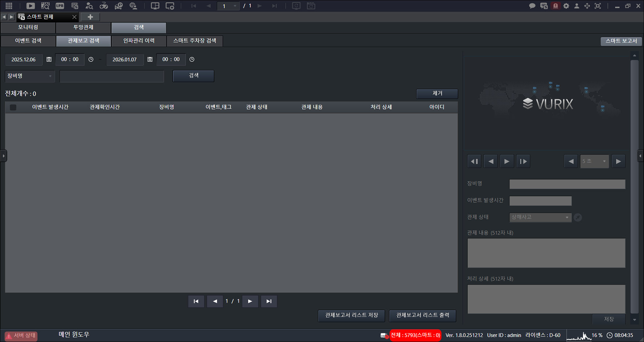Toggle the fullscreen icon
Screen dimensions: 644x342
598,6
